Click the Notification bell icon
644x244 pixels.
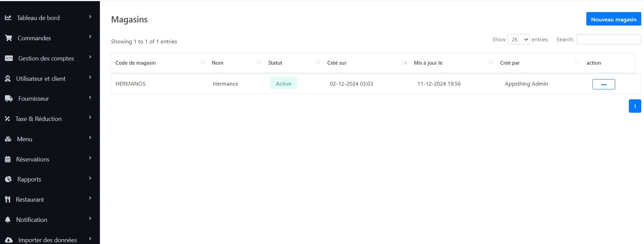point(8,220)
